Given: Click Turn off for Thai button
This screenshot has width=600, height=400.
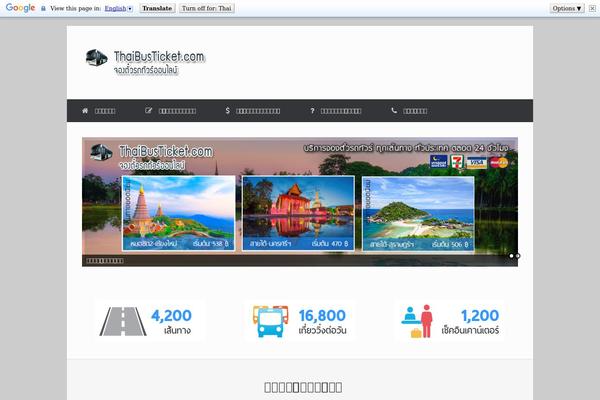Looking at the screenshot, I should 207,8.
